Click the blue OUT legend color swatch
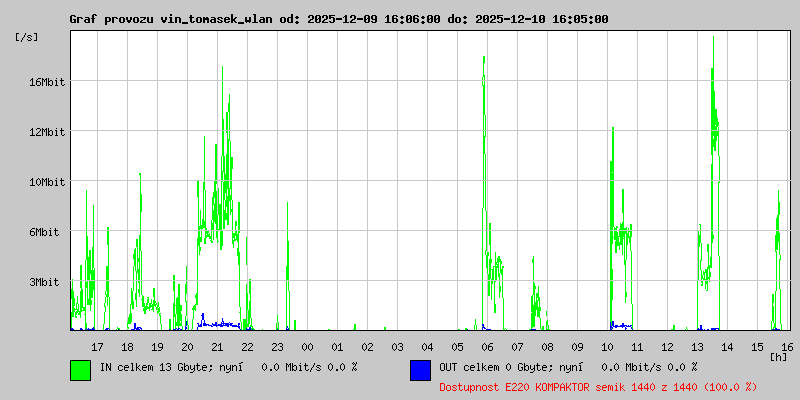The image size is (800, 400). [420, 370]
